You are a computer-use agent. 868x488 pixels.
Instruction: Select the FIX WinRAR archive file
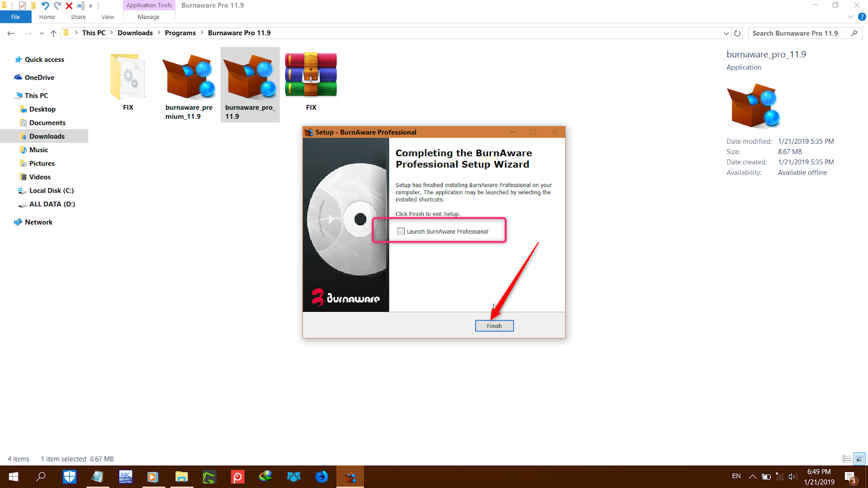[311, 82]
